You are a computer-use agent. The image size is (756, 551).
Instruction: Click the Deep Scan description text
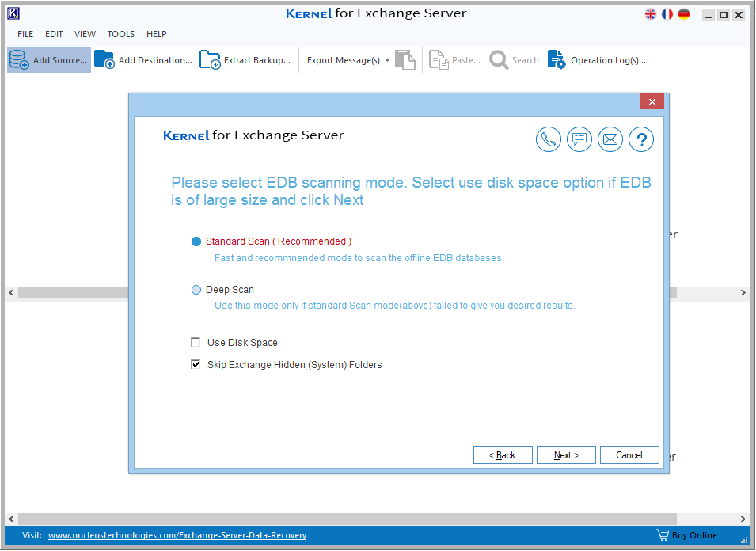[395, 306]
